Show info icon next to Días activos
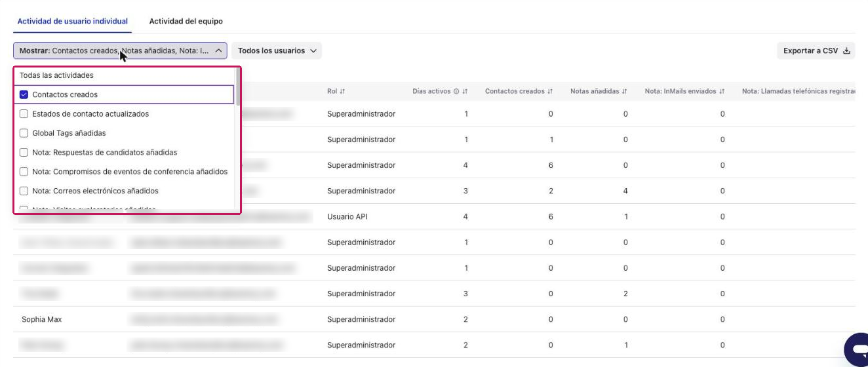Image resolution: width=868 pixels, height=367 pixels. [456, 91]
